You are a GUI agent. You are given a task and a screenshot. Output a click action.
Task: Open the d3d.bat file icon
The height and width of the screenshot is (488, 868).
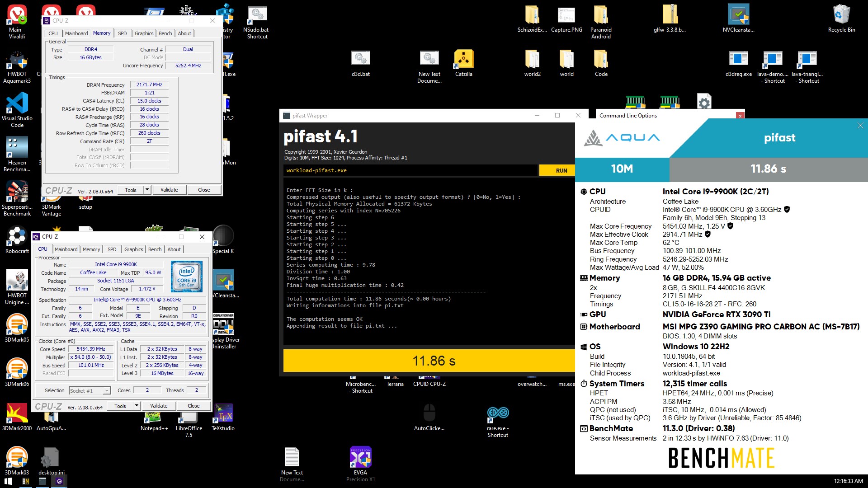click(361, 63)
